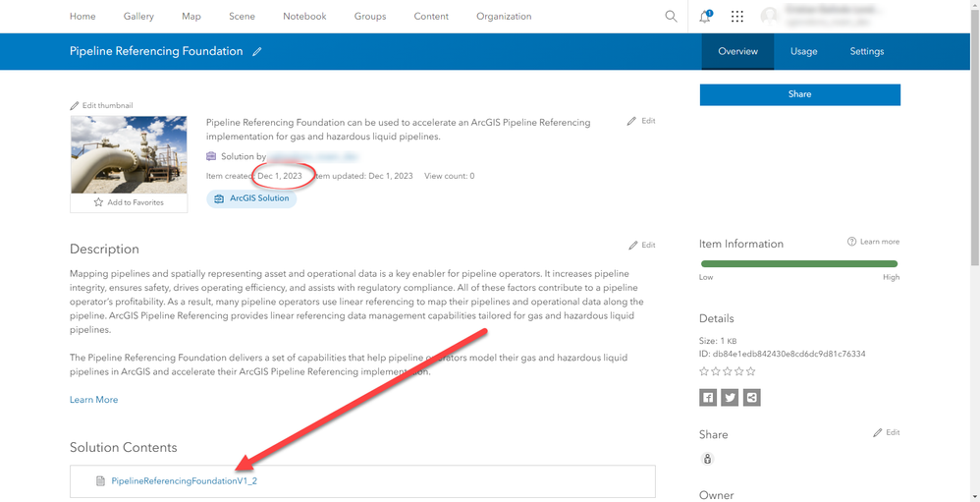Share item on Facebook
The width and height of the screenshot is (980, 502).
[708, 398]
